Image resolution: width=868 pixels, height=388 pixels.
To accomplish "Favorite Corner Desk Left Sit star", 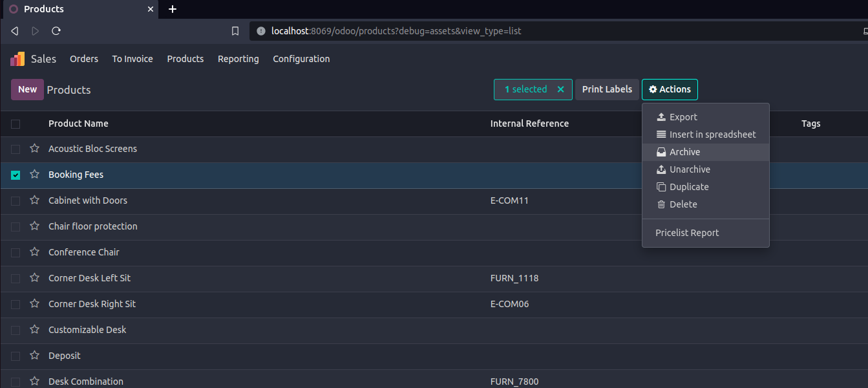I will pos(35,278).
